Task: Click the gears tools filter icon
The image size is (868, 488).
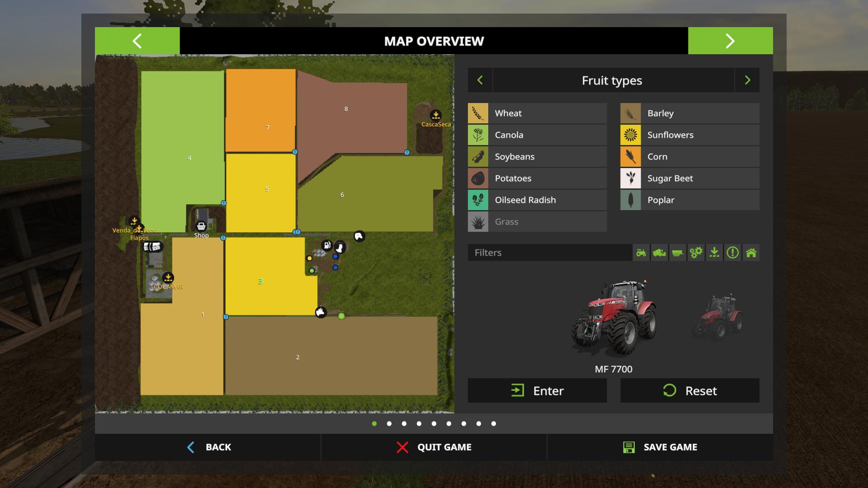Action: coord(696,253)
